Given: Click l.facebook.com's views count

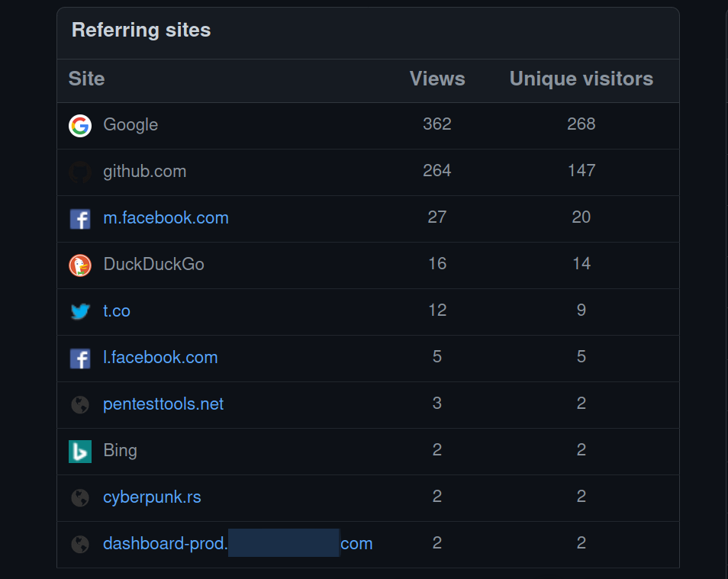Looking at the screenshot, I should 437,356.
